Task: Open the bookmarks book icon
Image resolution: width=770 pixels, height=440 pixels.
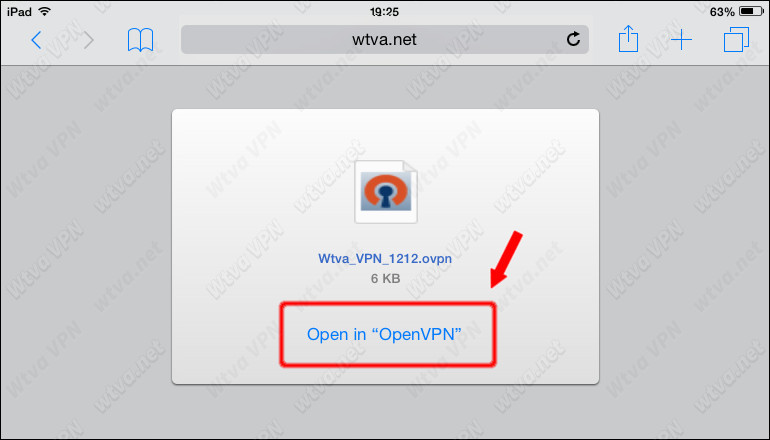Action: (x=140, y=40)
